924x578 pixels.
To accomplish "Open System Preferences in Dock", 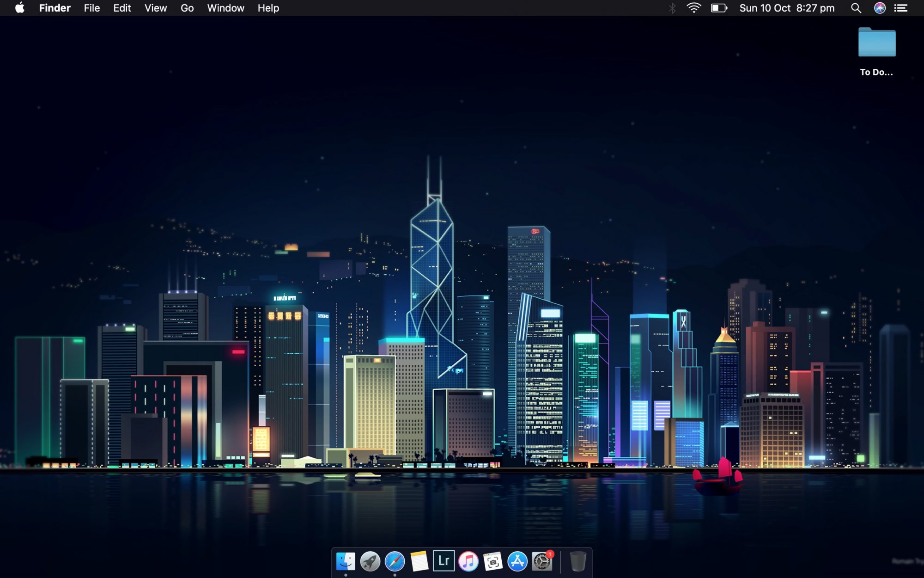I will click(x=542, y=561).
